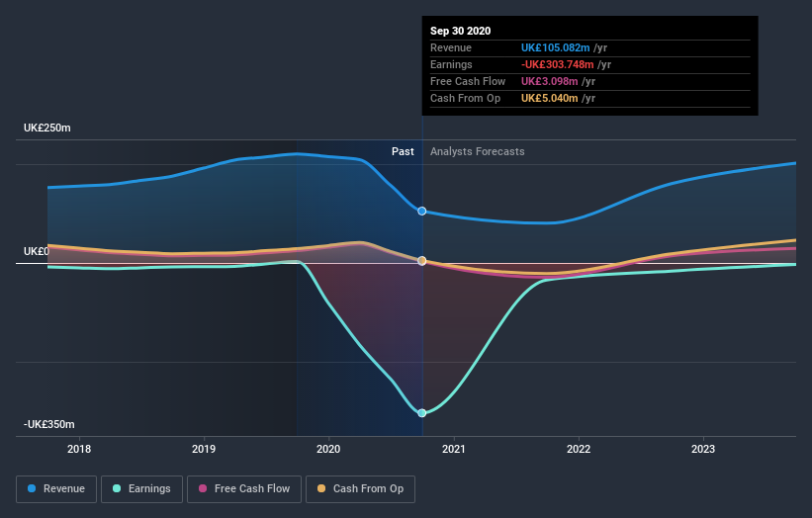Viewport: 812px width, 518px height.
Task: Click the 2018 x-axis label
Action: (79, 449)
